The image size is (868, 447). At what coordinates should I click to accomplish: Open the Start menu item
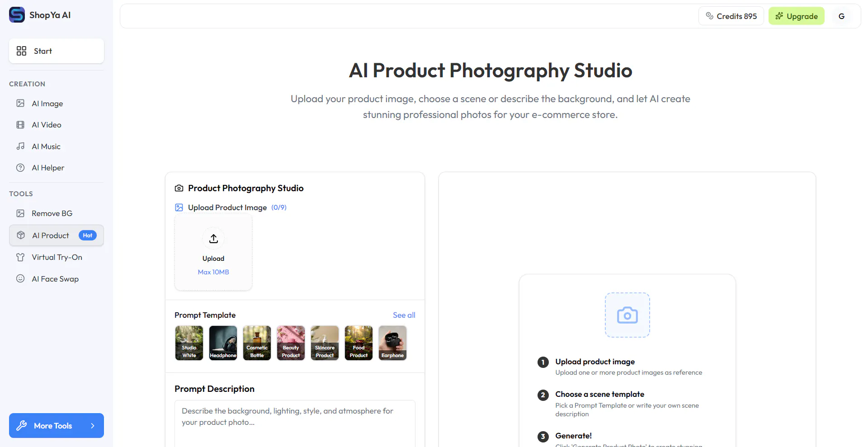tap(57, 51)
